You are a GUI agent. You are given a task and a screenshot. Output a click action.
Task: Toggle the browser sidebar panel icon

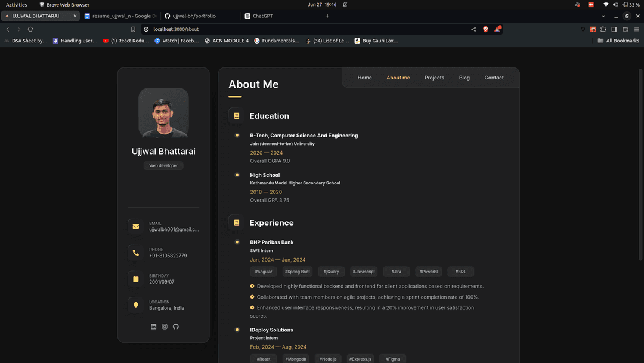pos(614,29)
